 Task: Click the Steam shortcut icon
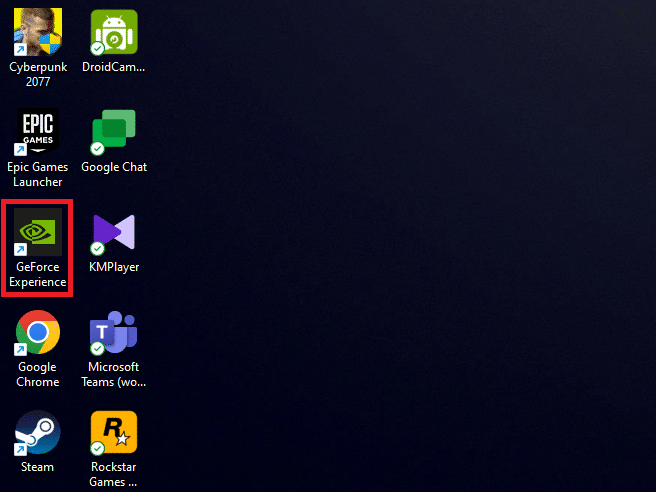coord(38,432)
